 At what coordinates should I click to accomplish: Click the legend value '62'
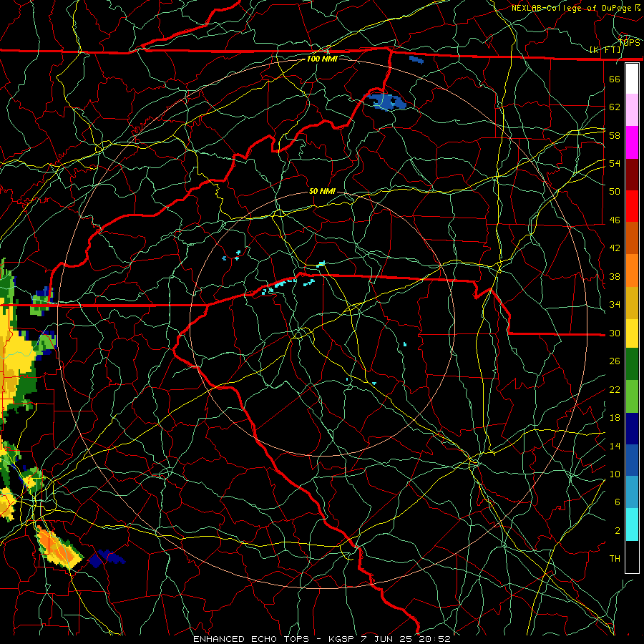tap(615, 107)
